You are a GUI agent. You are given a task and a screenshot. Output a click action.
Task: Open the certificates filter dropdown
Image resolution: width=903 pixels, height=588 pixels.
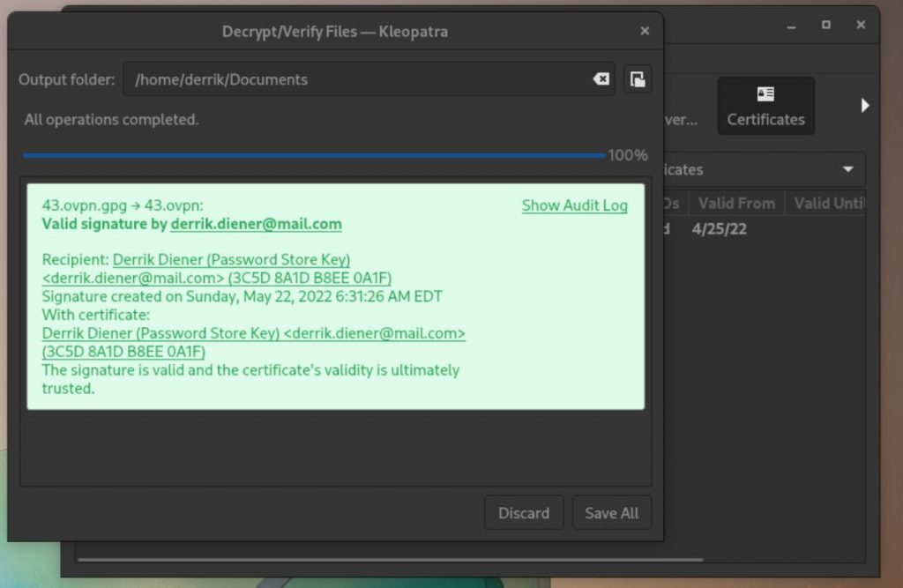pyautogui.click(x=776, y=168)
